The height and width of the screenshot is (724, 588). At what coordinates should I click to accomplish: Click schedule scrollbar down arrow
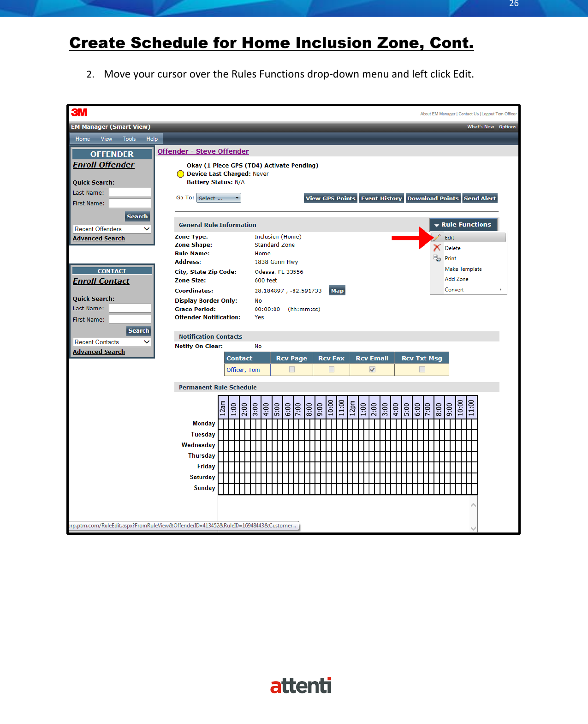tap(473, 528)
